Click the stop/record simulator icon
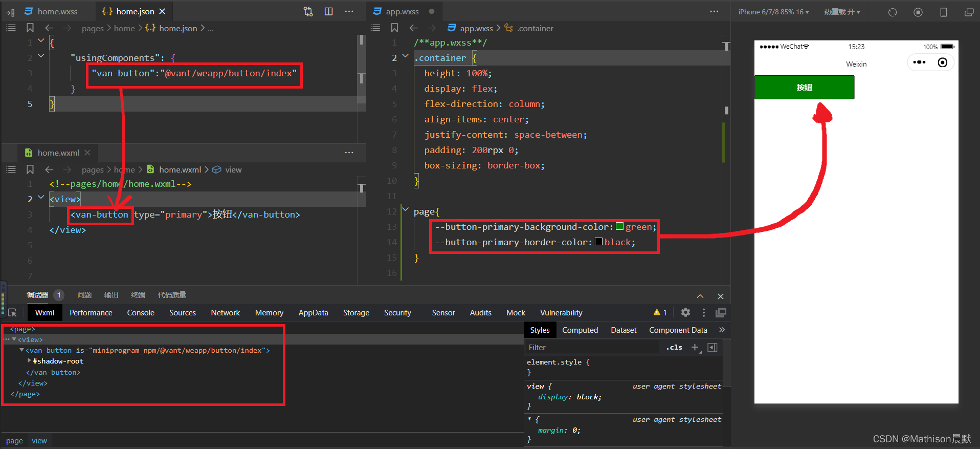Image resolution: width=980 pixels, height=449 pixels. tap(918, 12)
